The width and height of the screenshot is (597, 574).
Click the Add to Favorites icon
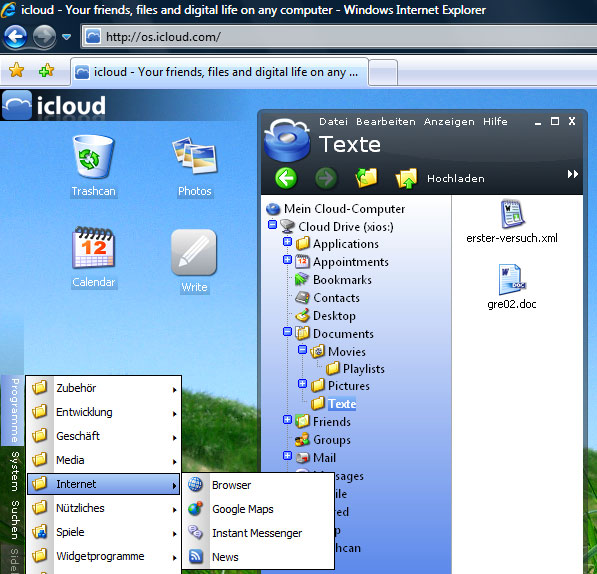pyautogui.click(x=46, y=70)
